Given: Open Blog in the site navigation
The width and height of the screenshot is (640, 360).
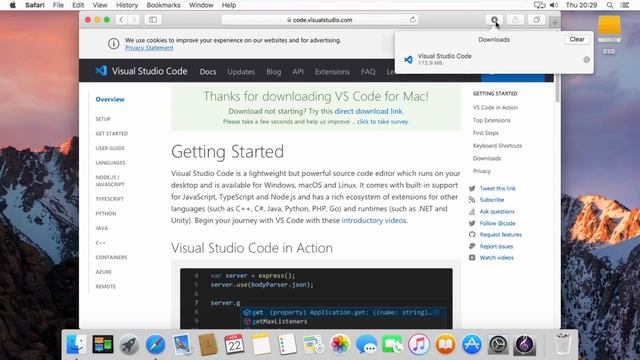Looking at the screenshot, I should pyautogui.click(x=273, y=71).
